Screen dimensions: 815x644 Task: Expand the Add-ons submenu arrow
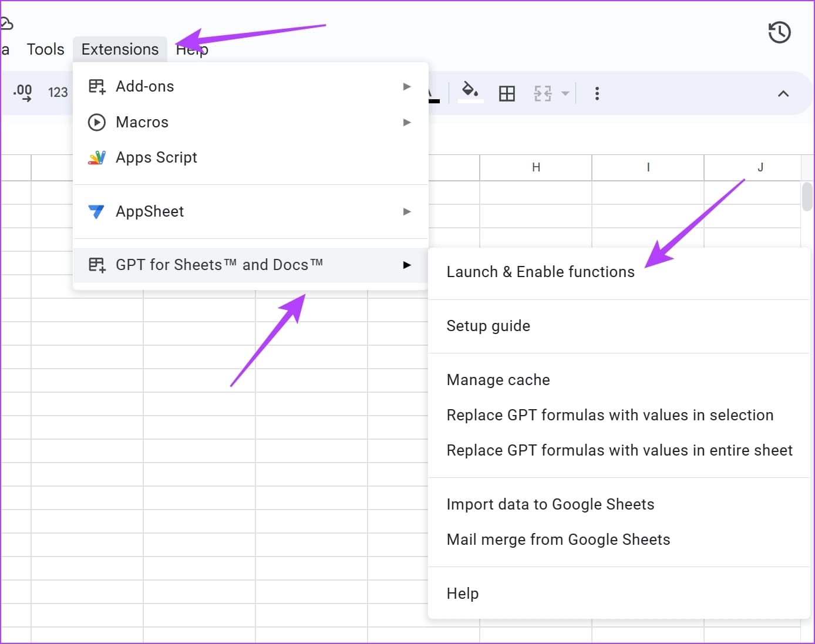pos(407,86)
